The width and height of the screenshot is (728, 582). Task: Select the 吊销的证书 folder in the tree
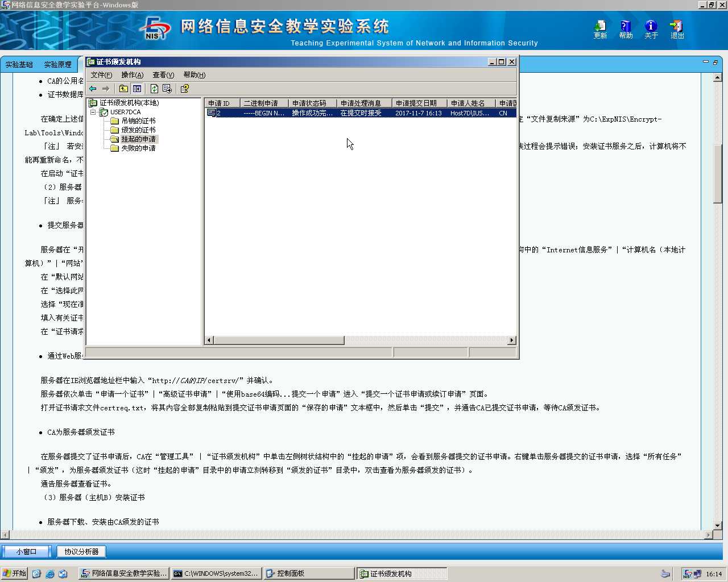coord(138,121)
